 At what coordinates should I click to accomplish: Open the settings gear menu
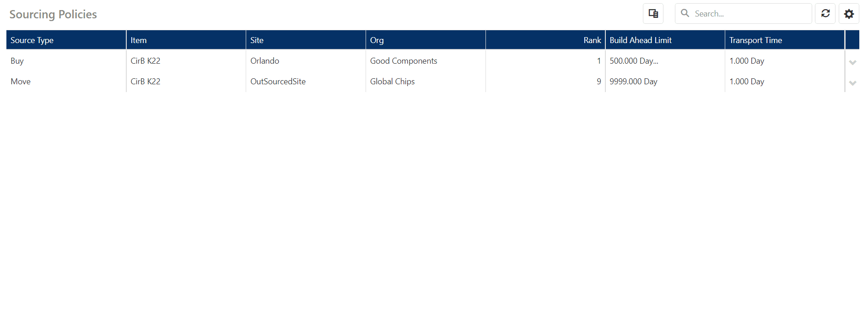coord(849,14)
